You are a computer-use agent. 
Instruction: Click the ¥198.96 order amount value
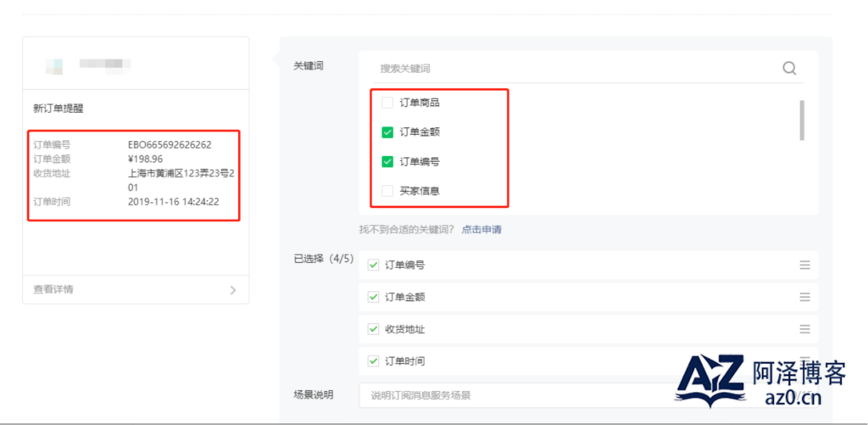pos(145,159)
